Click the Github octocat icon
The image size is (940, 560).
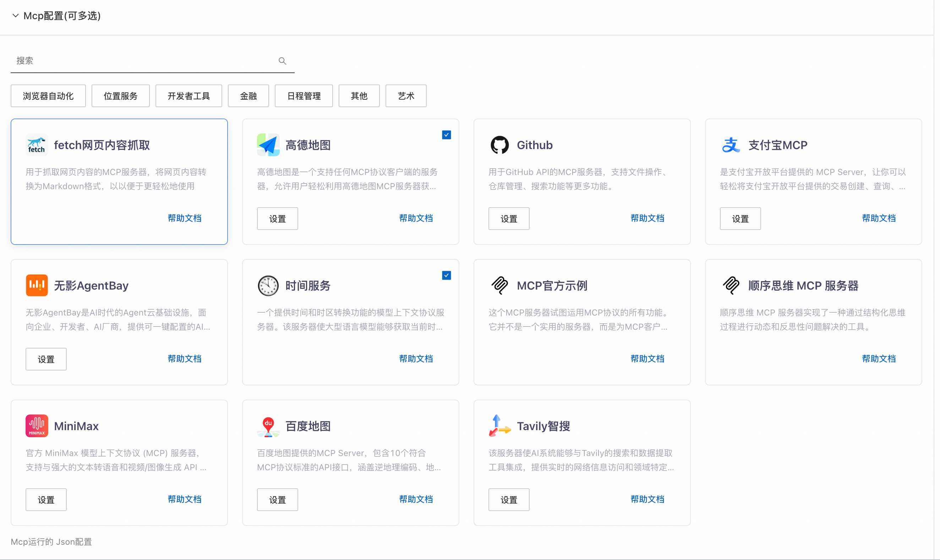(x=499, y=145)
